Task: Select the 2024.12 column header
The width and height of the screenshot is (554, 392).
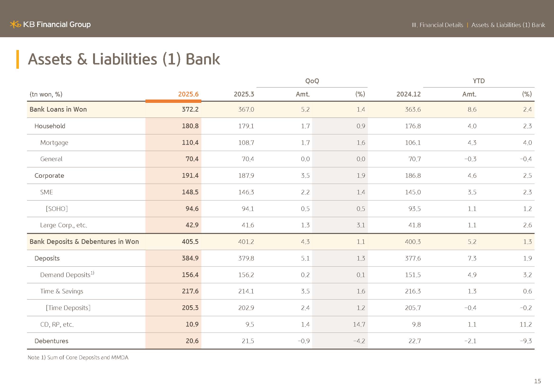Action: point(408,94)
